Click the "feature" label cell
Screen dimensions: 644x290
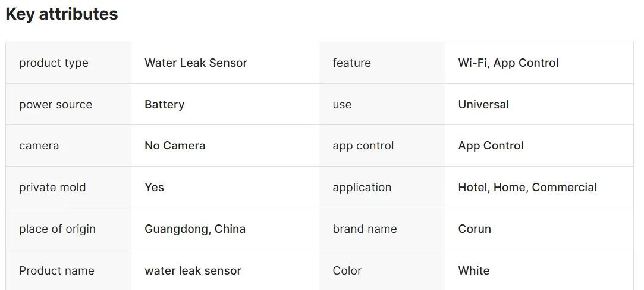(x=351, y=63)
